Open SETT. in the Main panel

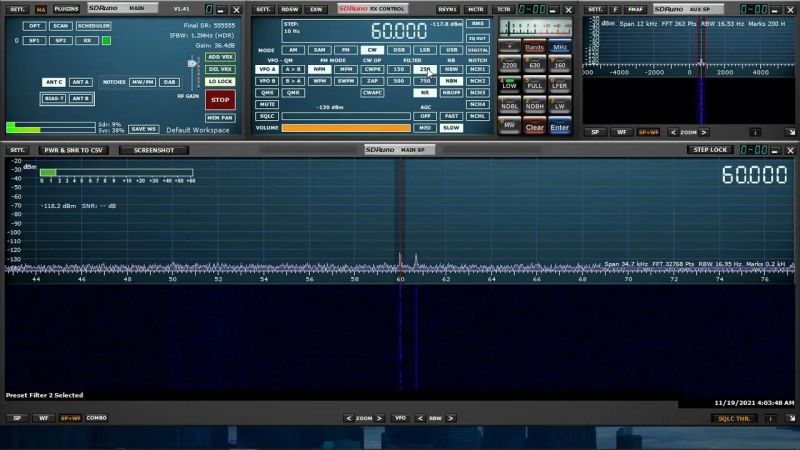(17, 9)
